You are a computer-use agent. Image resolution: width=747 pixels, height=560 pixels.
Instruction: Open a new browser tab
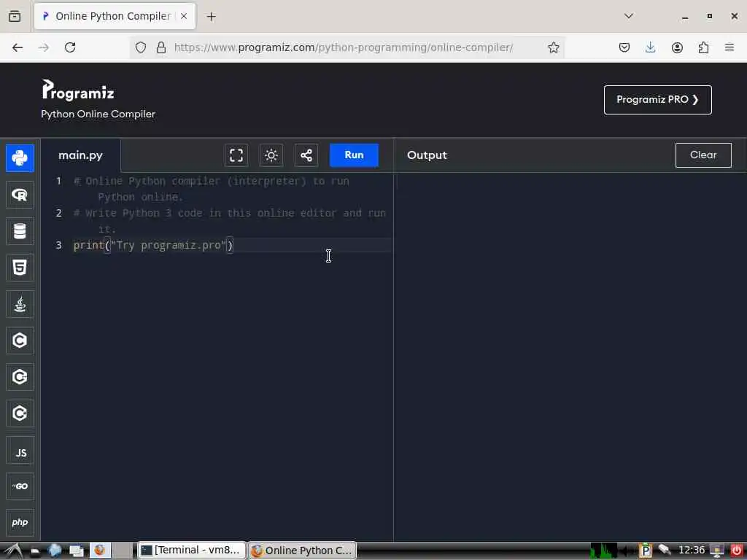coord(211,17)
